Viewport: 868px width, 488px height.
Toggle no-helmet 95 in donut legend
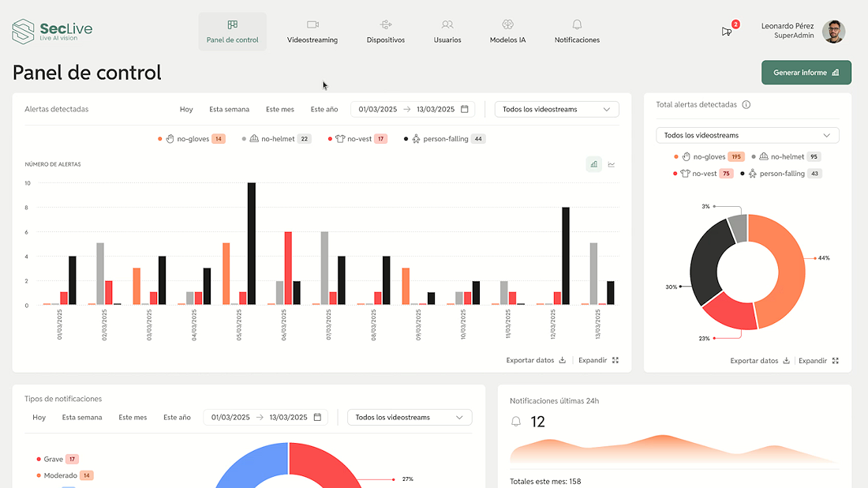pos(786,157)
